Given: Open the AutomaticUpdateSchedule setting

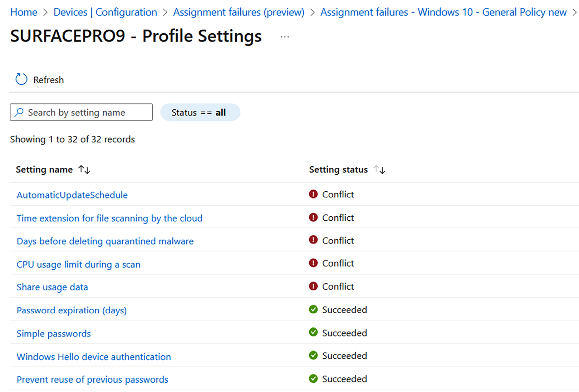Looking at the screenshot, I should point(72,195).
